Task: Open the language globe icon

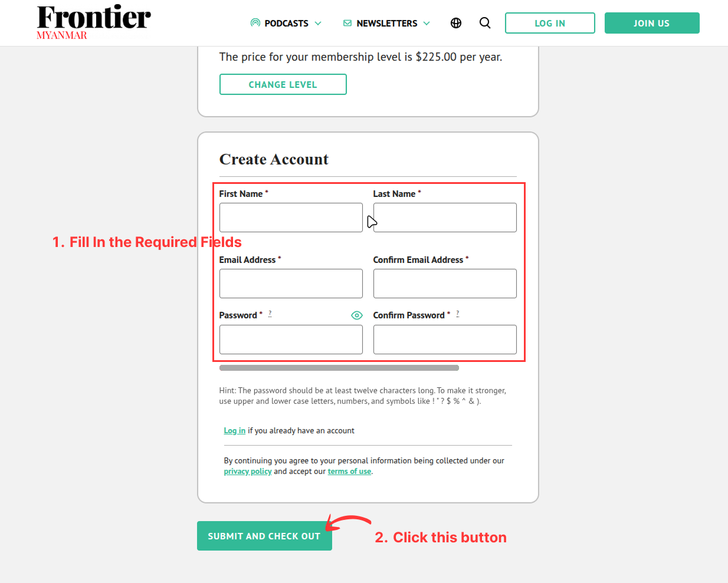Action: (455, 23)
